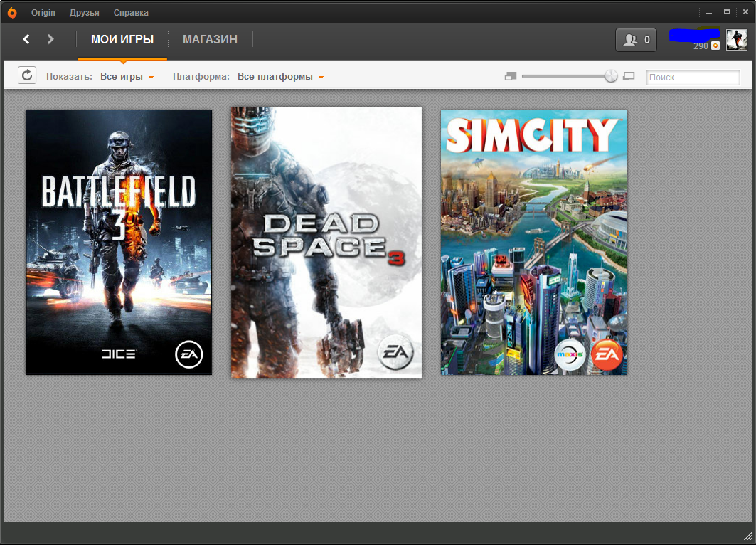
Task: Select the SimCity game cover
Action: coord(534,242)
